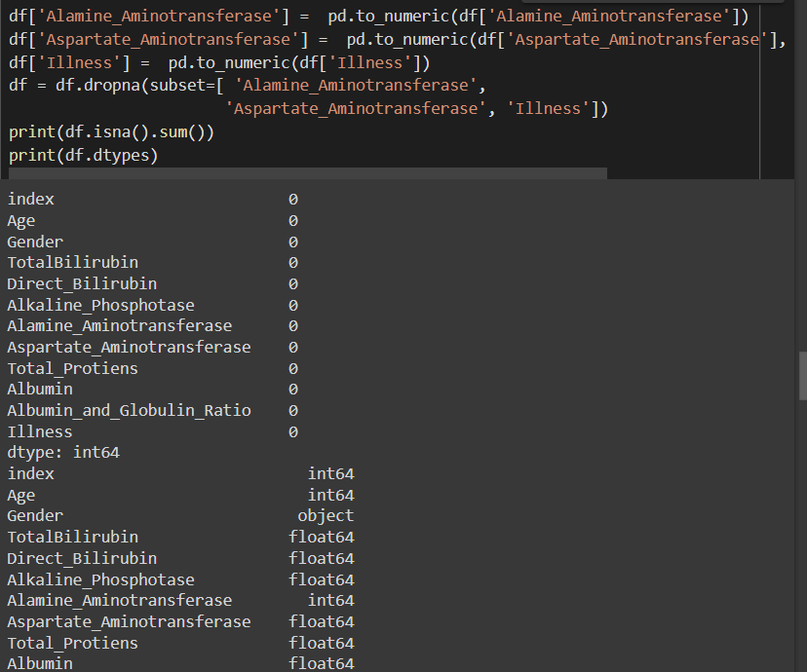The width and height of the screenshot is (807, 672).
Task: Click float64 beside Alkaline_Phosphotase in dtypes
Action: point(322,579)
